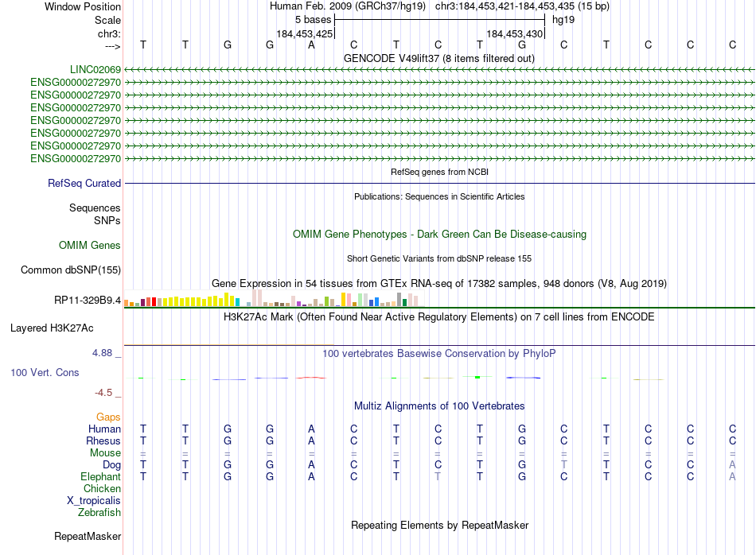Open the OMIM Gene Phenotypes track title
756x555 pixels.
click(439, 234)
